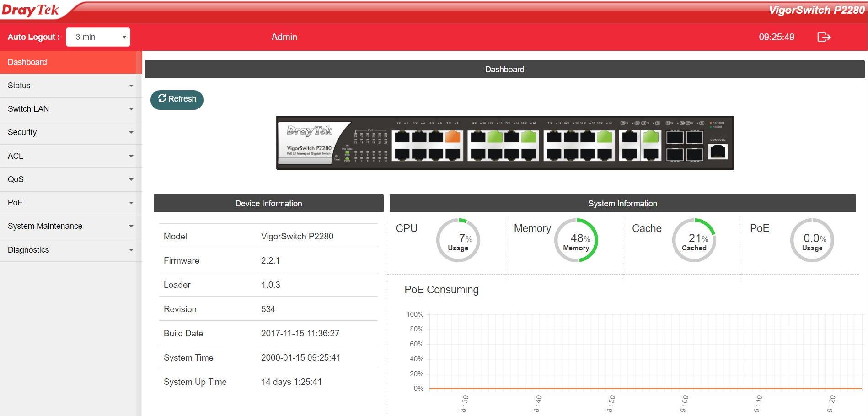The height and width of the screenshot is (416, 868).
Task: Click the System Information panel header
Action: (622, 203)
